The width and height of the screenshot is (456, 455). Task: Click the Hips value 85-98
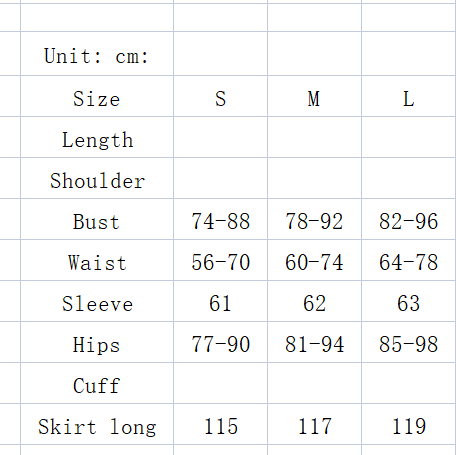click(x=409, y=342)
